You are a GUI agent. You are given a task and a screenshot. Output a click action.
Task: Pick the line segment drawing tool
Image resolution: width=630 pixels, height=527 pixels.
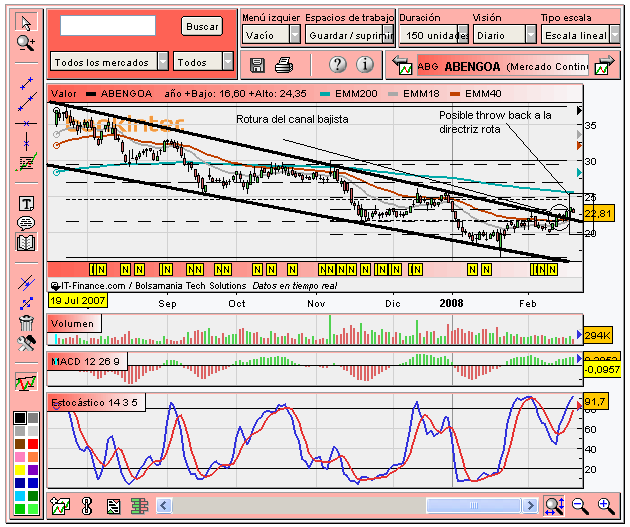tap(26, 83)
